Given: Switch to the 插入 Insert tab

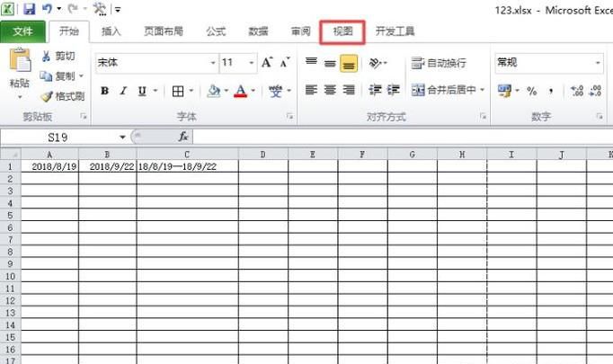Looking at the screenshot, I should (x=111, y=31).
